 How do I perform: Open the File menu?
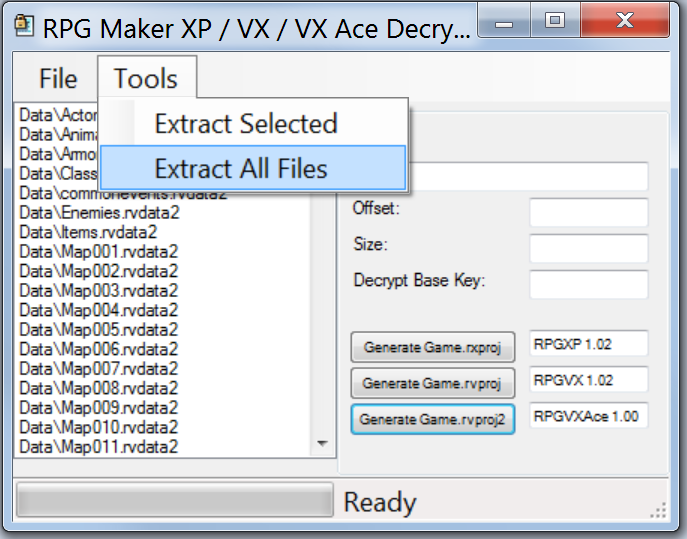click(58, 78)
